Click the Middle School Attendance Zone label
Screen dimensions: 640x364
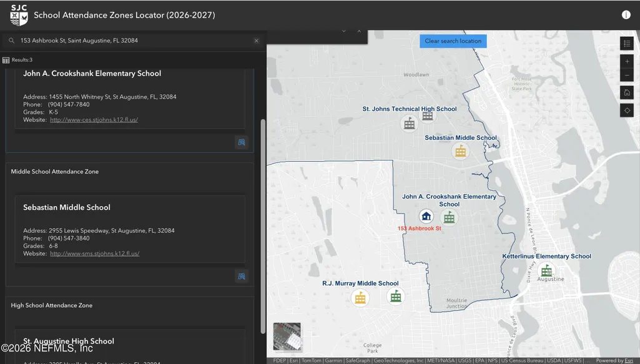[55, 172]
